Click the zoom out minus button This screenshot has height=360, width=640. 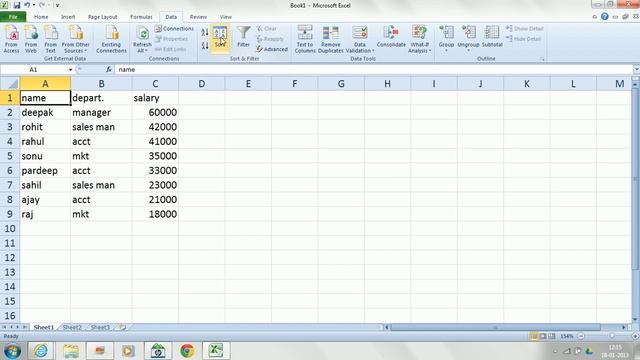click(581, 336)
